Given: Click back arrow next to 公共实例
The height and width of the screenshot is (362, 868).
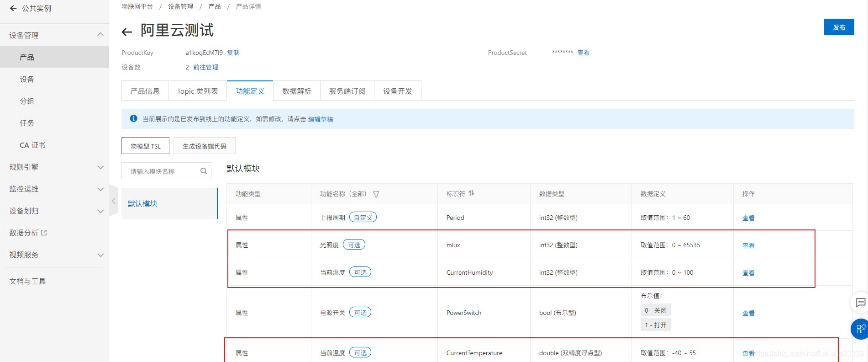Looking at the screenshot, I should click(13, 8).
